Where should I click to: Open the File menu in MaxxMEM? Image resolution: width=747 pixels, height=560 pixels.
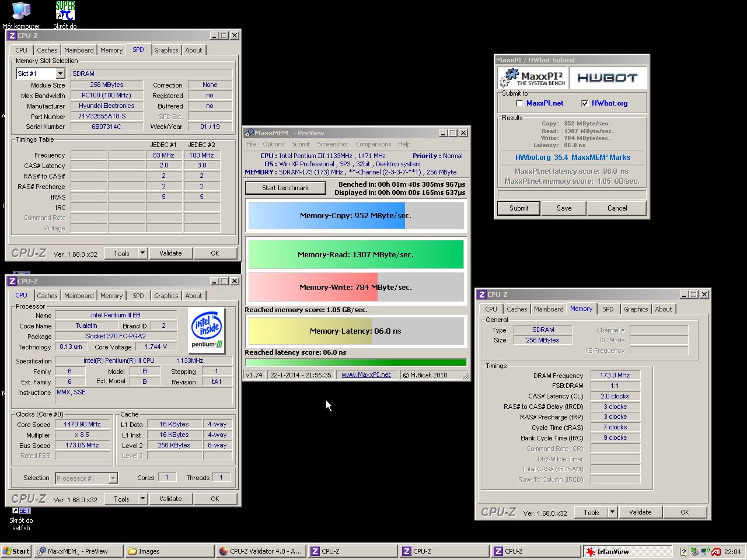point(251,144)
